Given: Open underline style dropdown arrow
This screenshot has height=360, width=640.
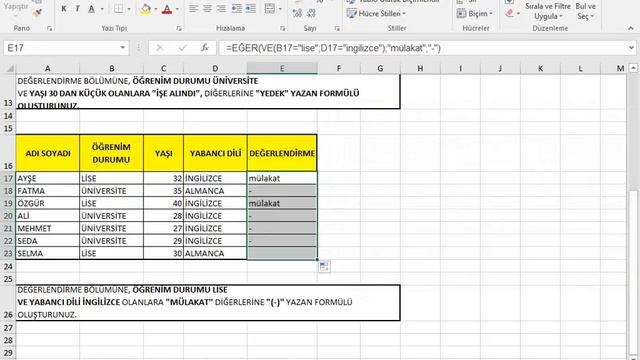Looking at the screenshot, I should click(x=102, y=9).
